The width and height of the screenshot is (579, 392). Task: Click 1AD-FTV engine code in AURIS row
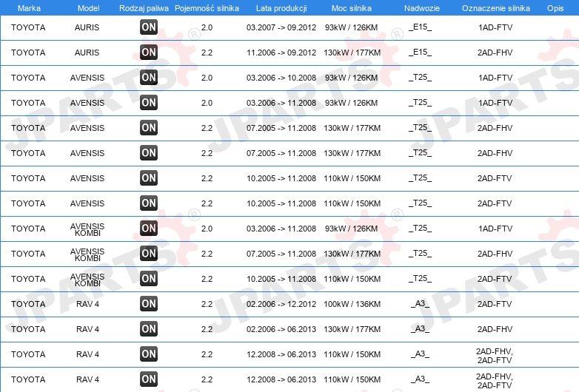(495, 27)
